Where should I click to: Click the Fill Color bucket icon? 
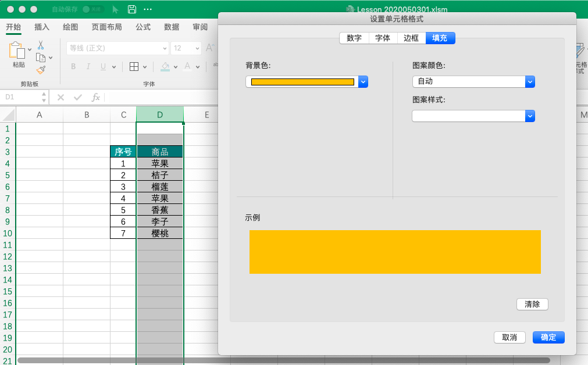pyautogui.click(x=165, y=67)
